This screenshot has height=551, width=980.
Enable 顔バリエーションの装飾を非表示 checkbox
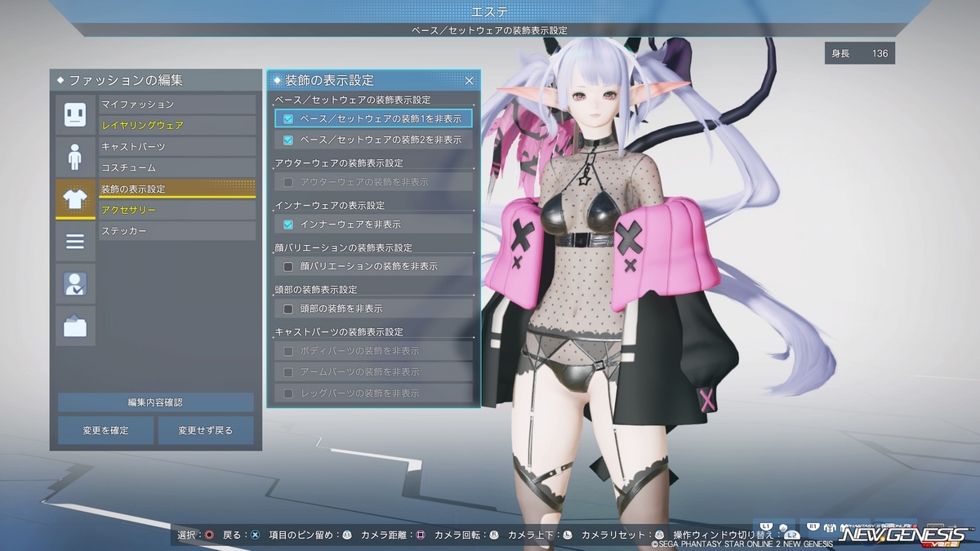(288, 266)
